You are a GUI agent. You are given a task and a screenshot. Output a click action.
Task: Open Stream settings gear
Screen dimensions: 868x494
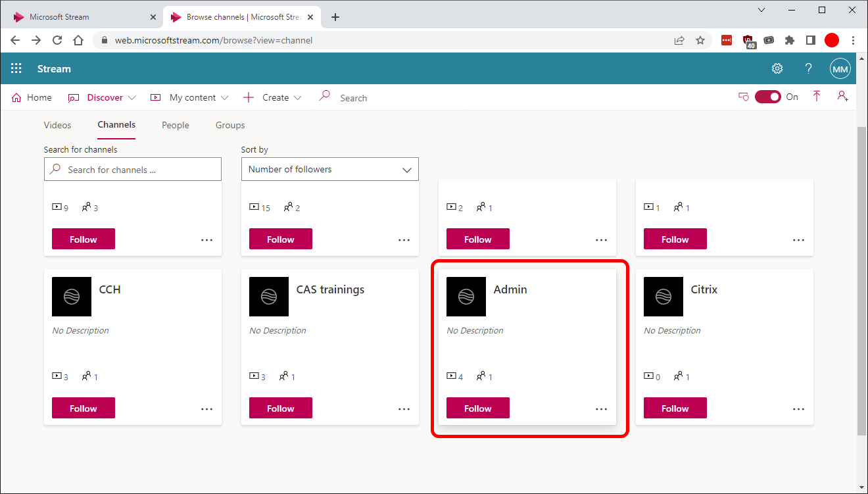coord(777,68)
